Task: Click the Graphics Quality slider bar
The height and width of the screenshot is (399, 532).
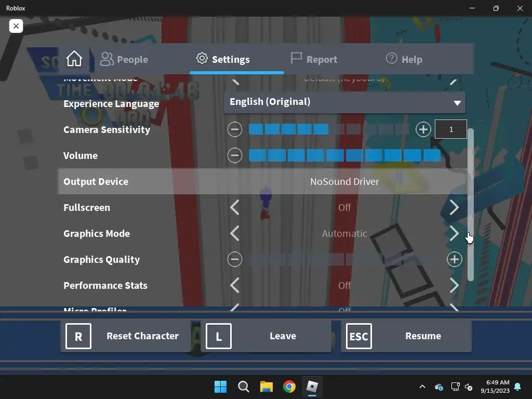Action: (x=345, y=260)
